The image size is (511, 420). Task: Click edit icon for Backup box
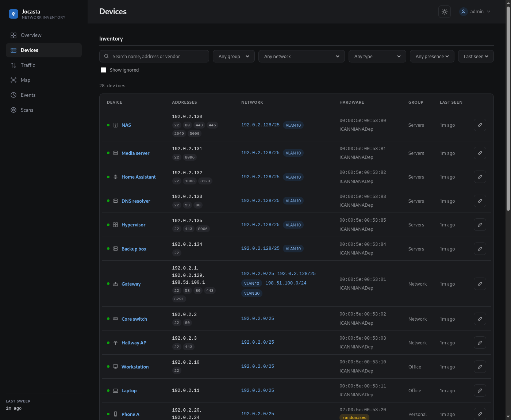click(x=480, y=249)
